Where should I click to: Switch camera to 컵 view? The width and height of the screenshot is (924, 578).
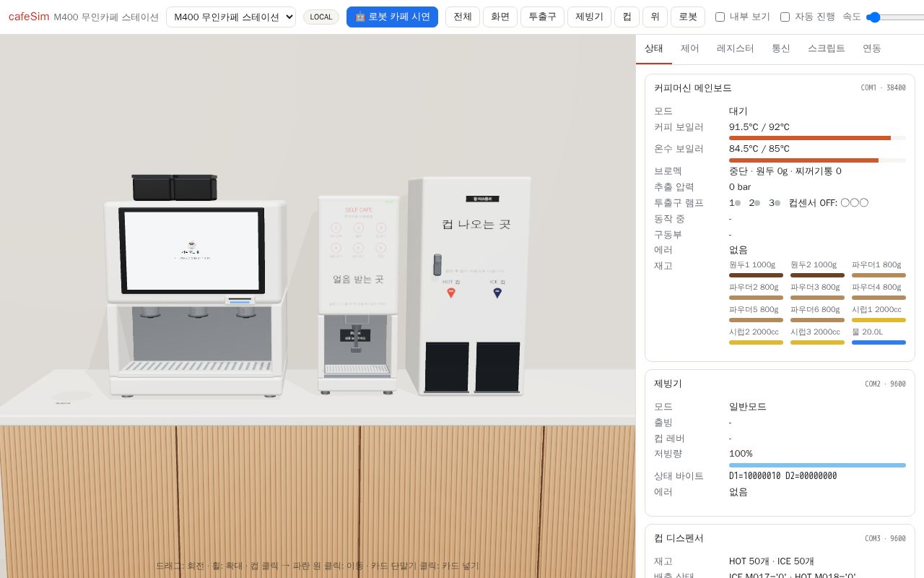click(627, 17)
